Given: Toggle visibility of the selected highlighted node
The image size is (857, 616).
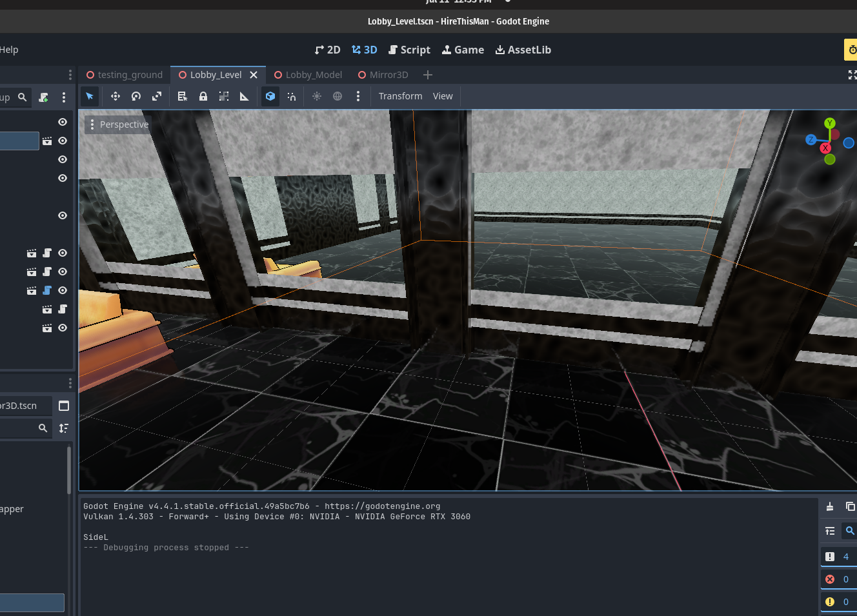Looking at the screenshot, I should (x=63, y=141).
